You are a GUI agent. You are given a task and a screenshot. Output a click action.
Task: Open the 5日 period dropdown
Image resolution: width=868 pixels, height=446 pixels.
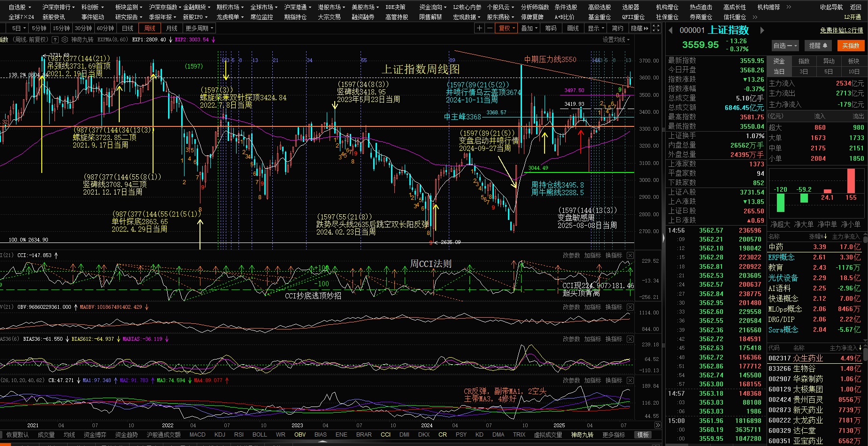(x=18, y=28)
